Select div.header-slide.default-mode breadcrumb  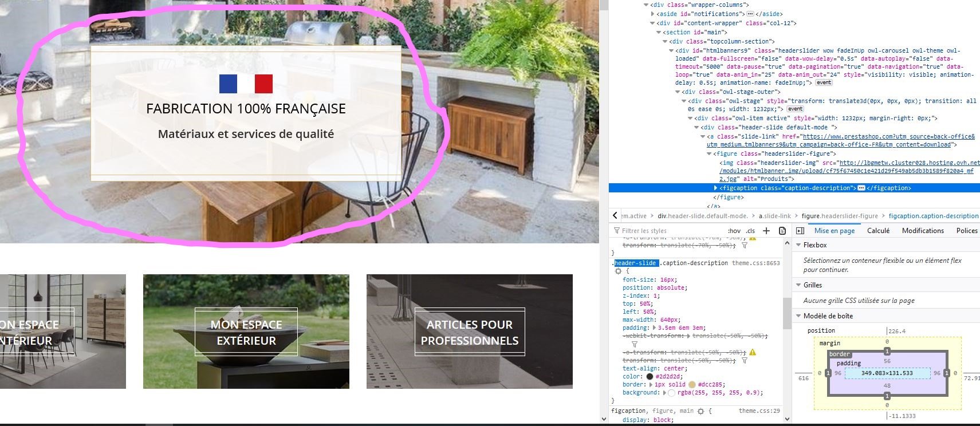pos(703,216)
